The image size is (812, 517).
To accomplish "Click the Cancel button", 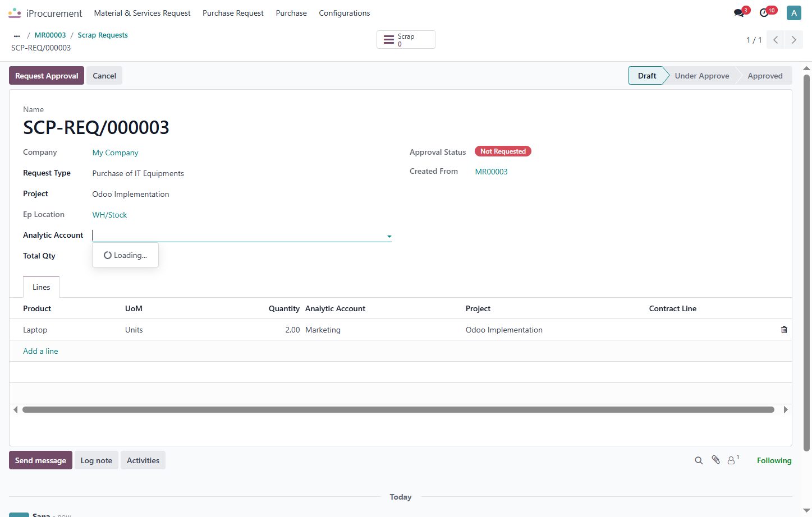I will [104, 76].
